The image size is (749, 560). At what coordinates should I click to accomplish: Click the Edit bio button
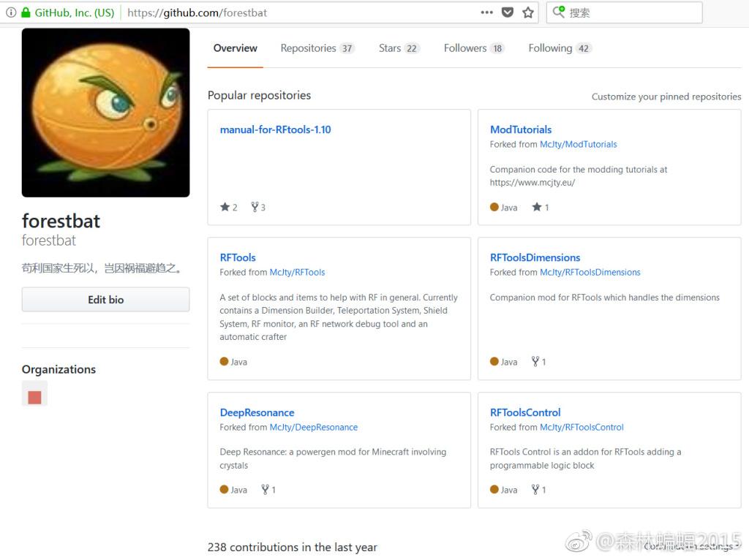point(105,300)
